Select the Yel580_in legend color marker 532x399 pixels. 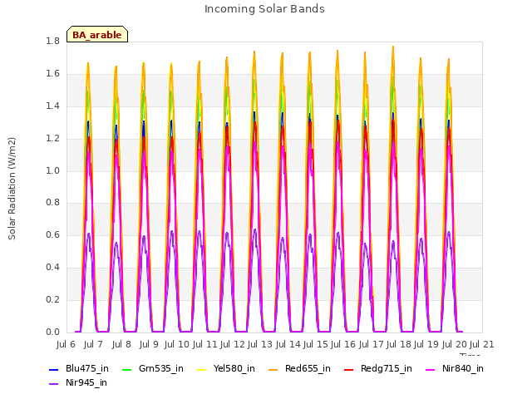click(201, 369)
